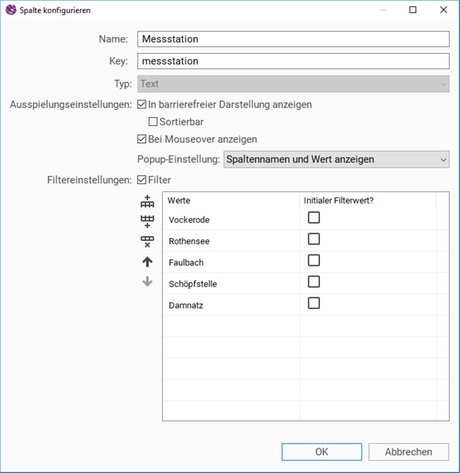
Task: Check initial filter box for Damnatz
Action: [x=314, y=303]
